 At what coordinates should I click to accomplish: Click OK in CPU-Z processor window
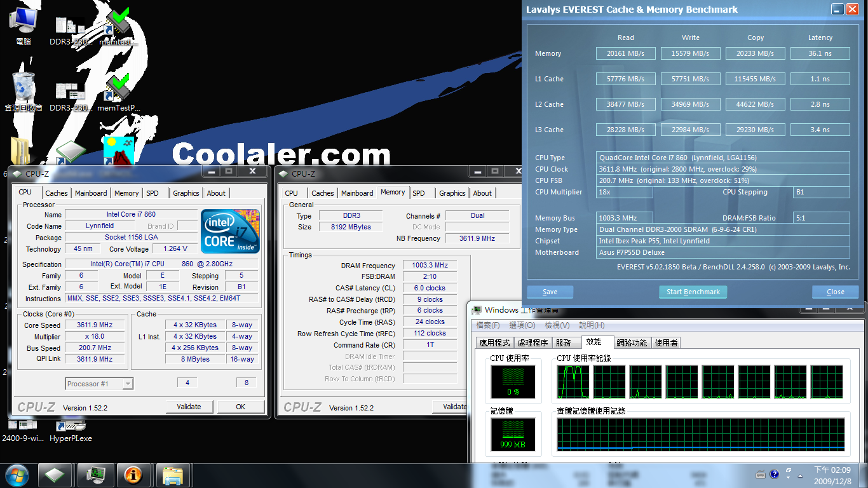(x=241, y=407)
